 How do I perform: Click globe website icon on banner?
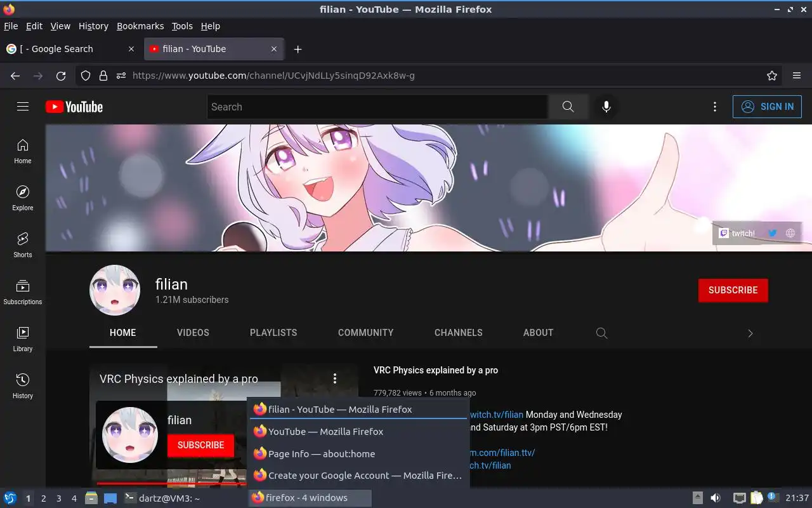tap(790, 233)
